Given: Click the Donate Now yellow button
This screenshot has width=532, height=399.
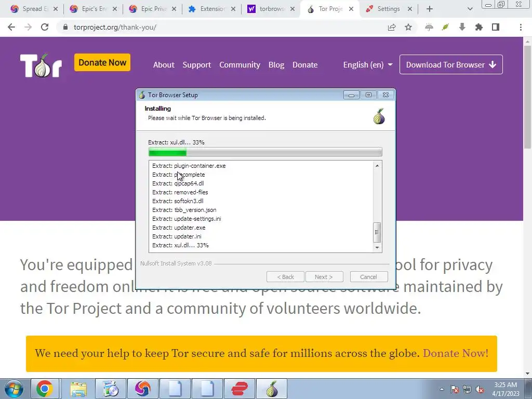Looking at the screenshot, I should coord(102,62).
